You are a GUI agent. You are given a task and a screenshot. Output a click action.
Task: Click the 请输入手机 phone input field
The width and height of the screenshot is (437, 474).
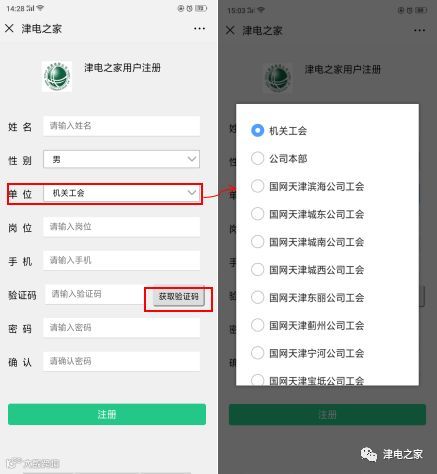(121, 260)
